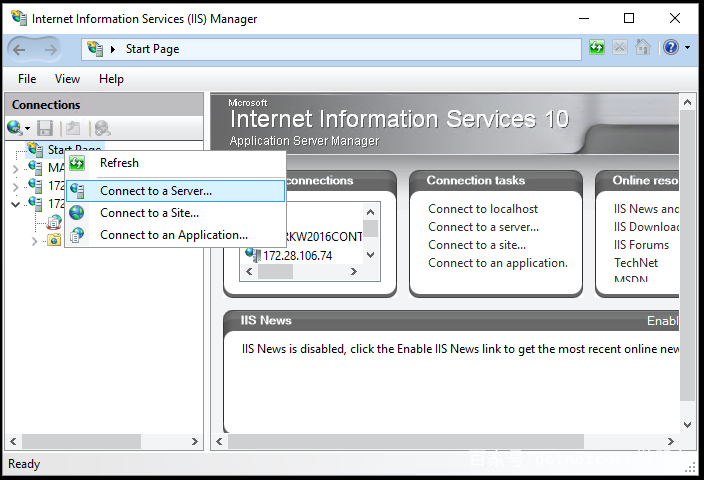Image resolution: width=704 pixels, height=480 pixels.
Task: Expand the Sites folder node chevron
Action: tap(35, 242)
